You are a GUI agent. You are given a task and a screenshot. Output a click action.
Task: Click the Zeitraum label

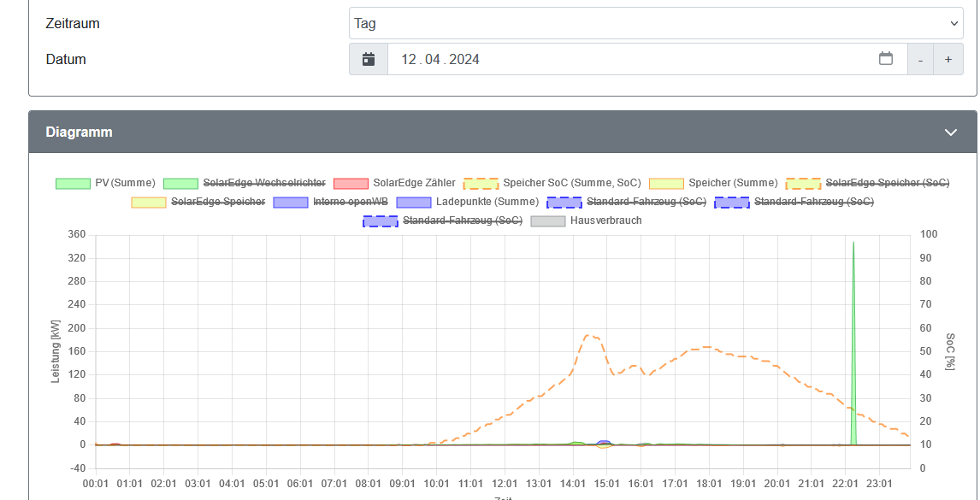pyautogui.click(x=73, y=24)
